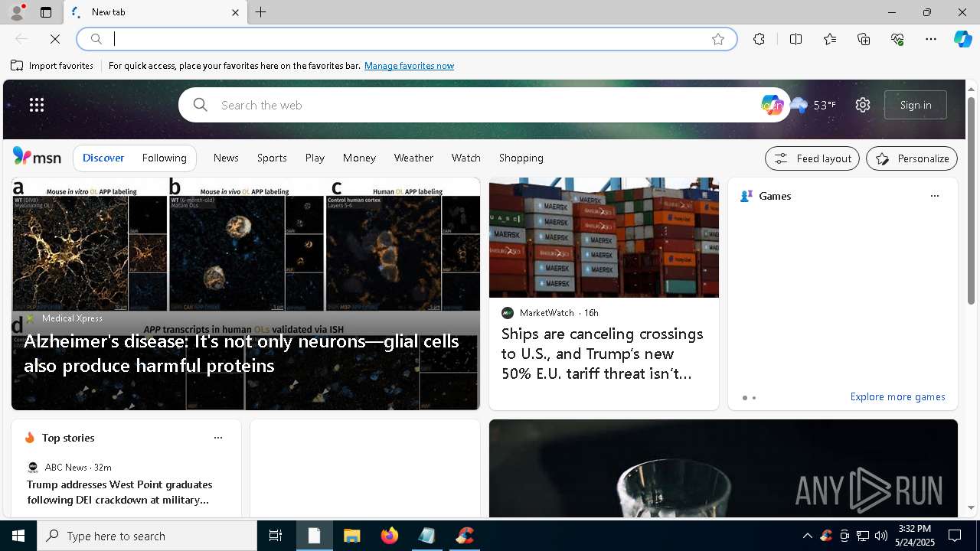
Task: Switch to the Following tab
Action: (165, 158)
